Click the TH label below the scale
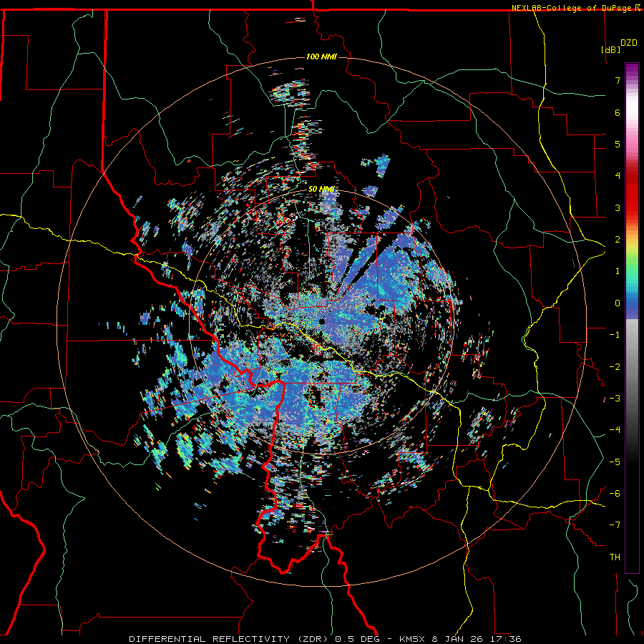Image resolution: width=644 pixels, height=644 pixels. [615, 557]
